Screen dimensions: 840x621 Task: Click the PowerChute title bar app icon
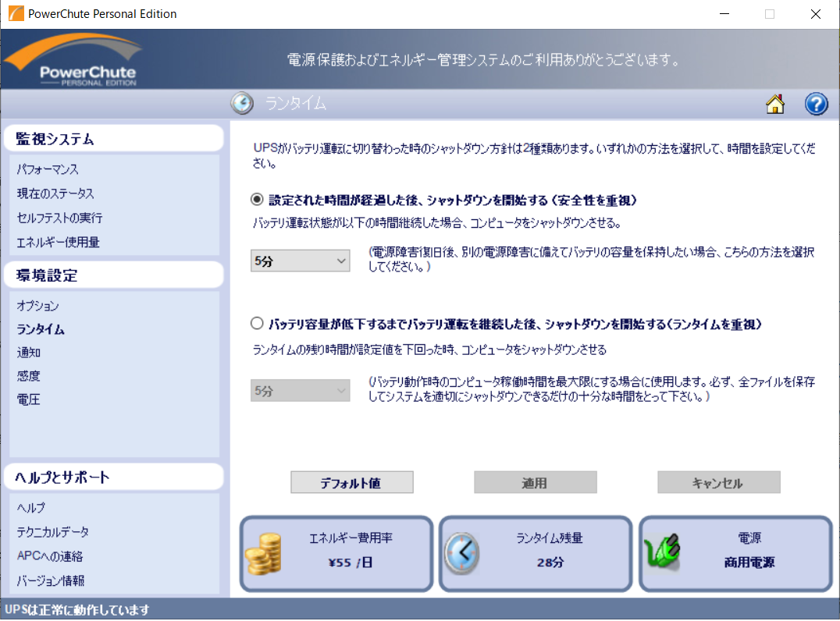click(16, 13)
